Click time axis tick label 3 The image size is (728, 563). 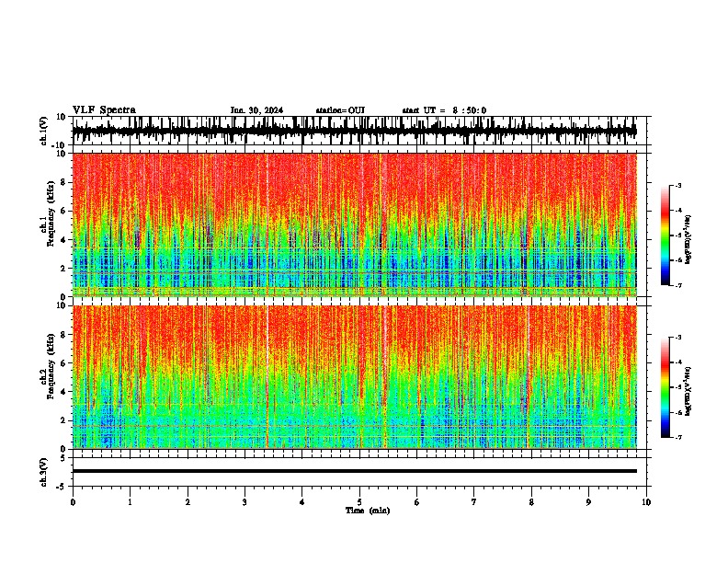tap(245, 502)
